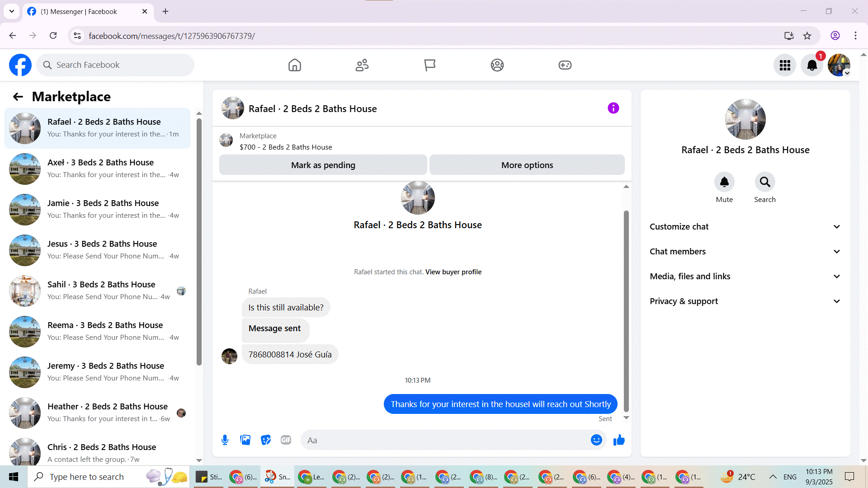
Task: Open the Groups icon in top navigation
Action: point(497,65)
